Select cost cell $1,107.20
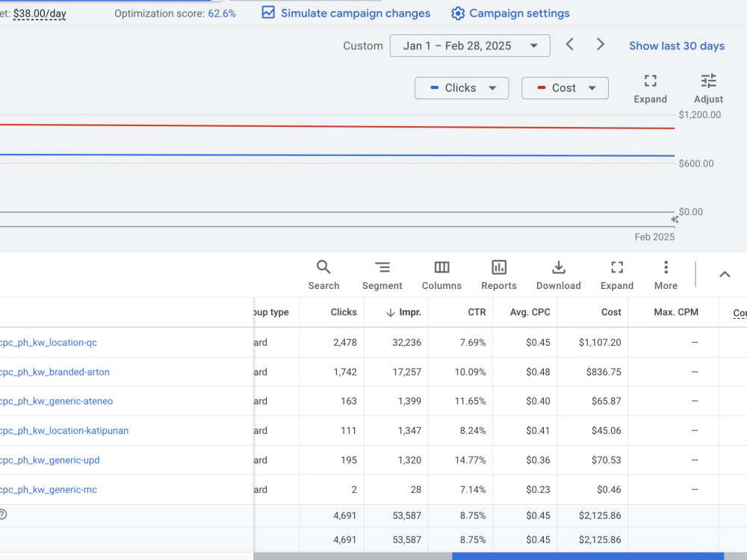The image size is (747, 560). (x=600, y=343)
